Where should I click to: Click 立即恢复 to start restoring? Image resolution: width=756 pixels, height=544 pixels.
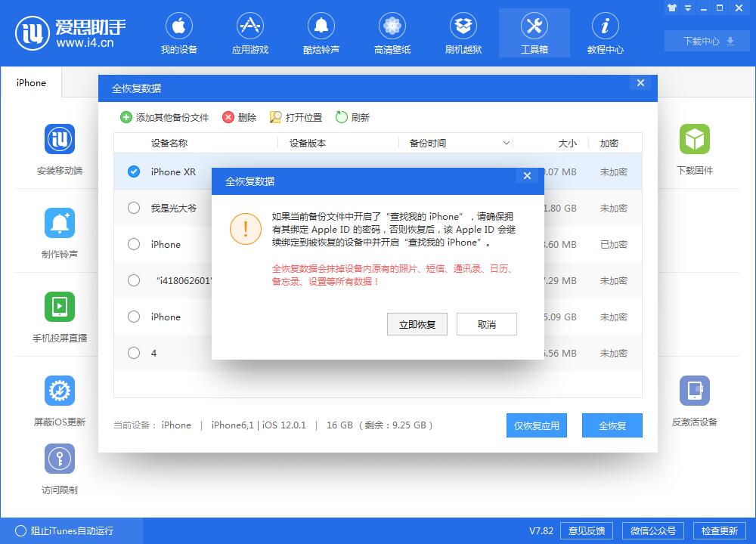(417, 324)
